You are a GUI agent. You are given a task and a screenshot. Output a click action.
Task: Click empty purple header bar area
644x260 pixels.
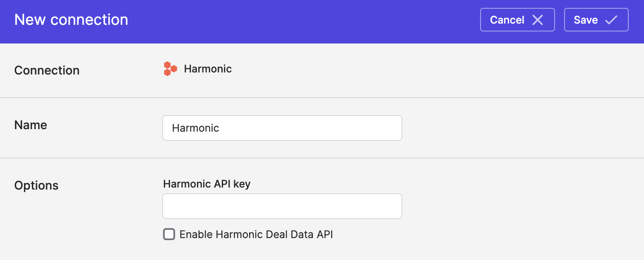pyautogui.click(x=302, y=21)
